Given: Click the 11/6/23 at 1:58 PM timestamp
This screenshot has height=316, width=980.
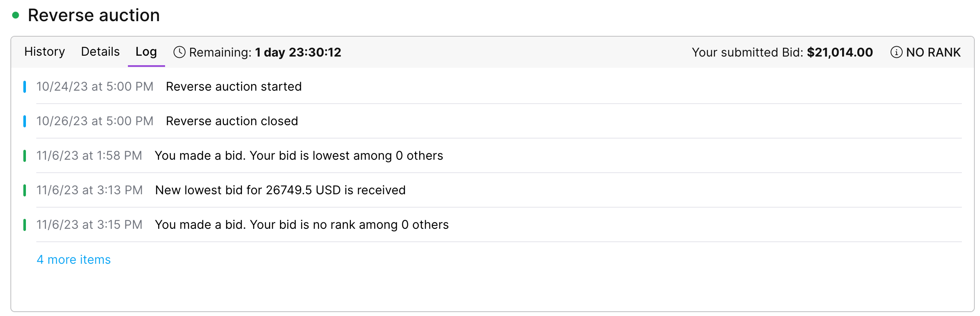Looking at the screenshot, I should pyautogui.click(x=89, y=155).
